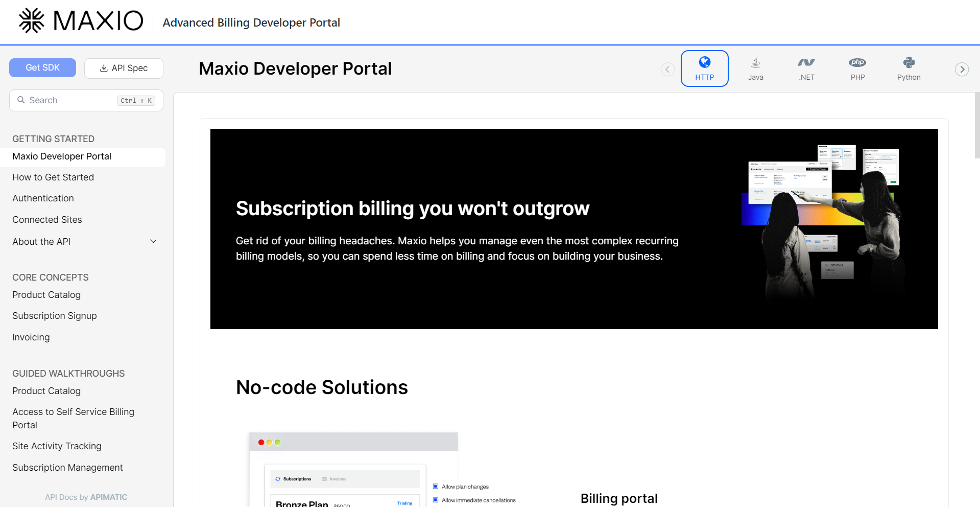Click the PHP logo icon

(x=857, y=62)
